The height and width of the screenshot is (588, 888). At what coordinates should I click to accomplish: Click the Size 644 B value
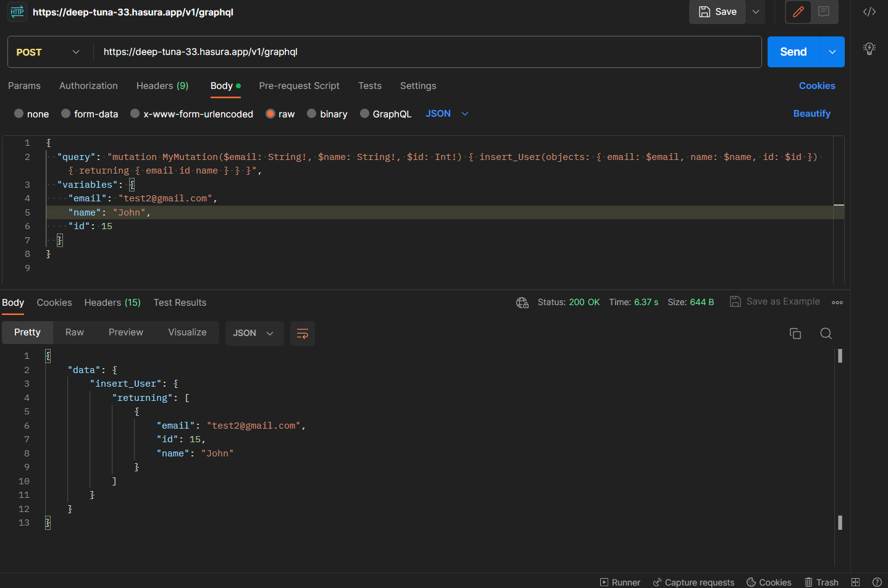click(x=702, y=302)
